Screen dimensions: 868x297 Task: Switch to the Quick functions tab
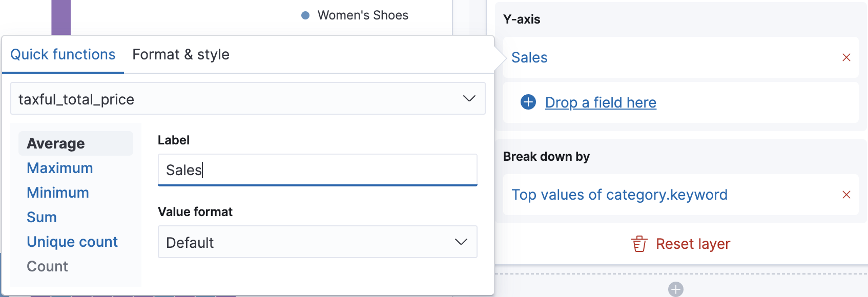click(x=63, y=54)
